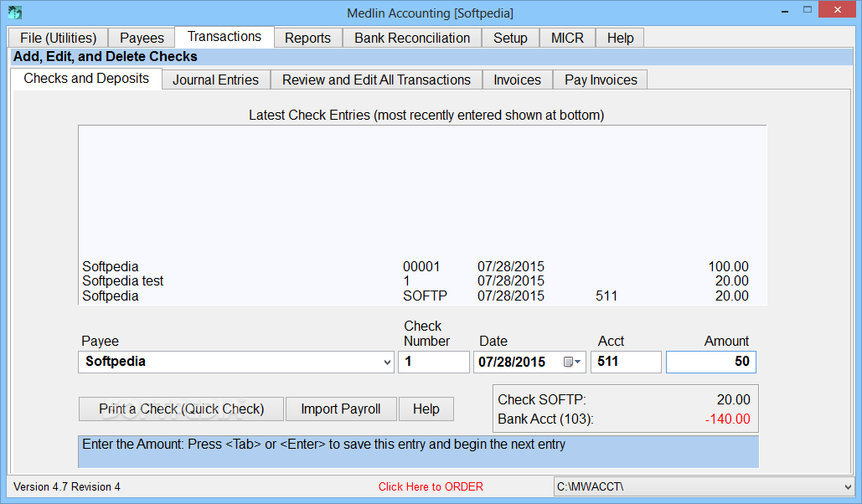
Task: Switch to the Journal Entries sub-tab
Action: point(215,80)
